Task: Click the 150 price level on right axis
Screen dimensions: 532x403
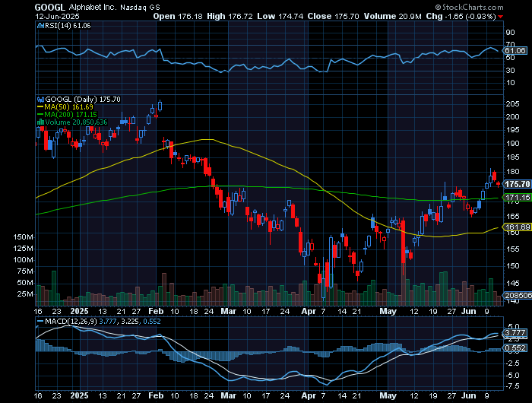Action: (513, 266)
